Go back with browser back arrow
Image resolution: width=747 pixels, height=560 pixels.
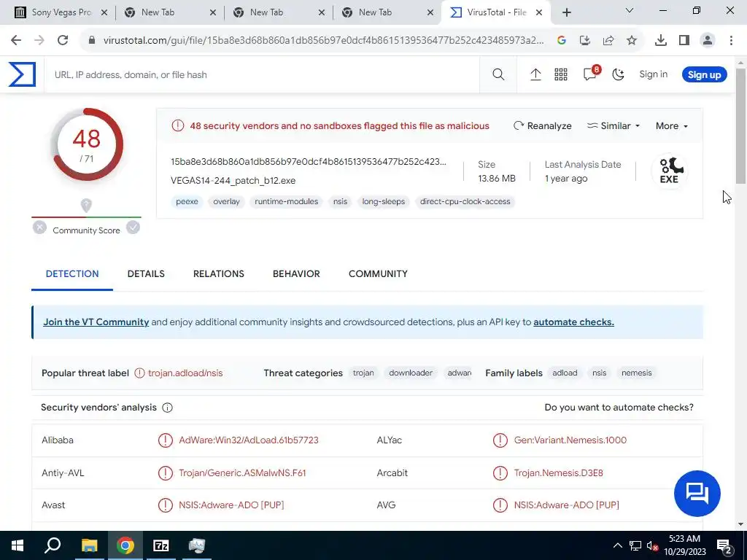[16, 41]
